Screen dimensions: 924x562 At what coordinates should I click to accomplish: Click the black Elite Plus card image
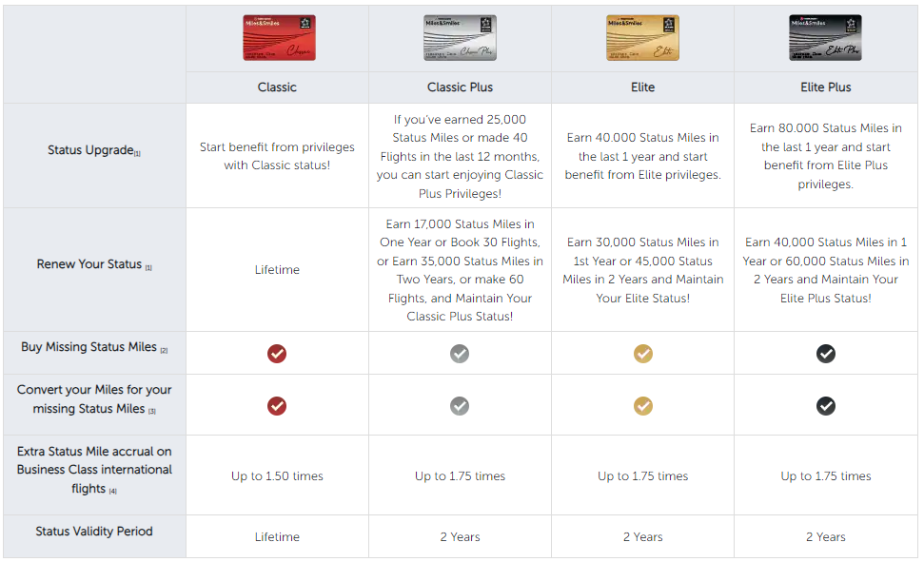pyautogui.click(x=826, y=38)
